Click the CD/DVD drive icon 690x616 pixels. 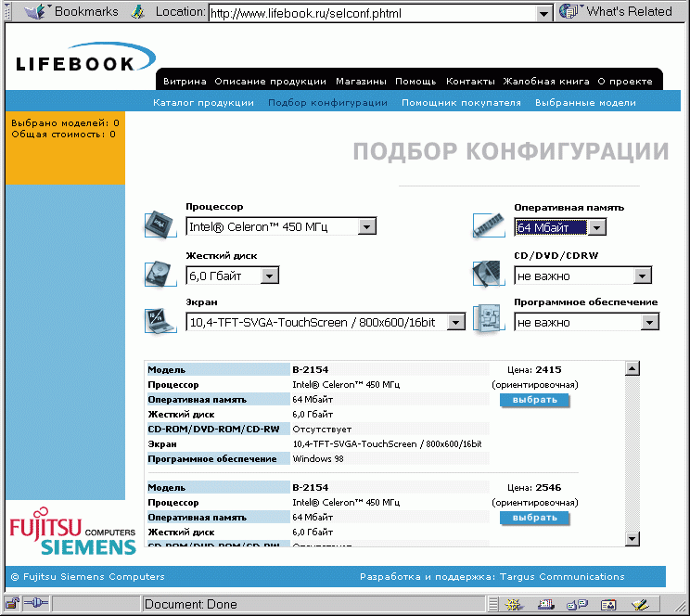[x=488, y=274]
